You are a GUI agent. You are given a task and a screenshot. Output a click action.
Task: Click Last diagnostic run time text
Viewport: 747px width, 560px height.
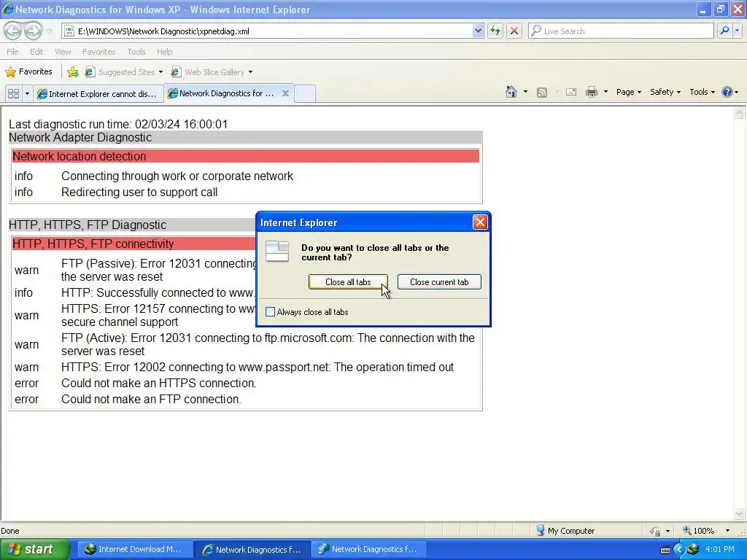118,124
